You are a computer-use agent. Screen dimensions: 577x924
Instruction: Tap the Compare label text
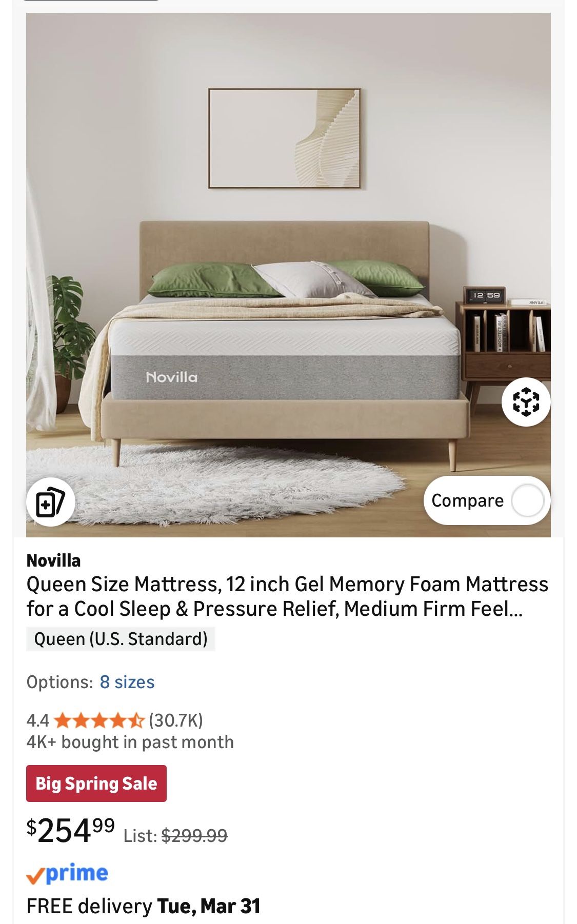coord(467,500)
